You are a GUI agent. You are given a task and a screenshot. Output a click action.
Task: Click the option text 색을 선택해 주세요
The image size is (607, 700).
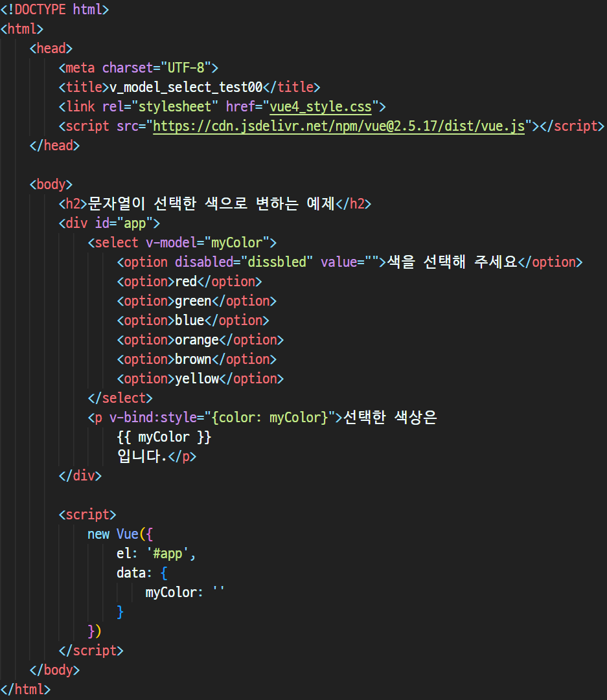(452, 262)
